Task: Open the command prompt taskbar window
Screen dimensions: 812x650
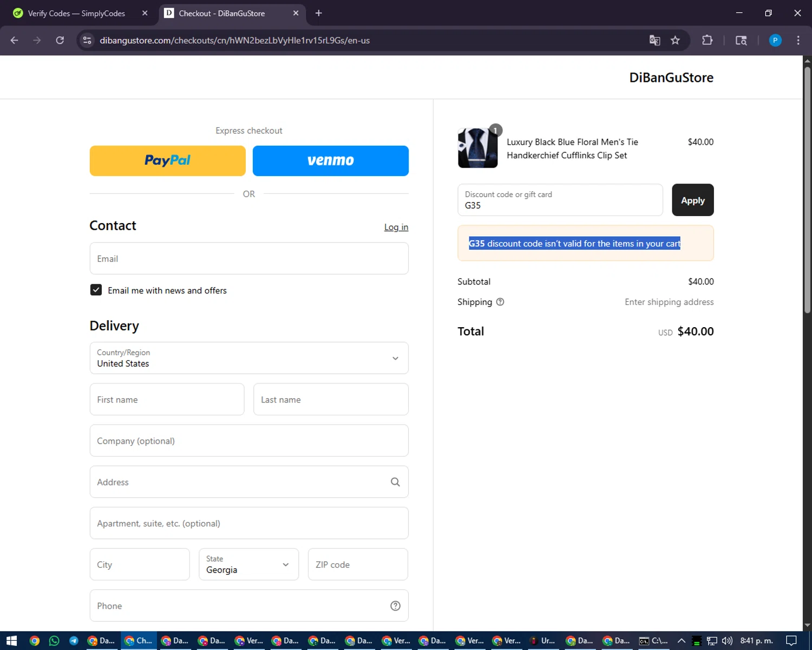Action: (653, 641)
